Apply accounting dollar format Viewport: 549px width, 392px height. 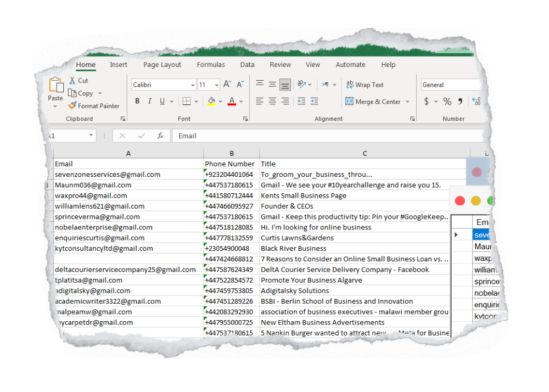[x=426, y=102]
